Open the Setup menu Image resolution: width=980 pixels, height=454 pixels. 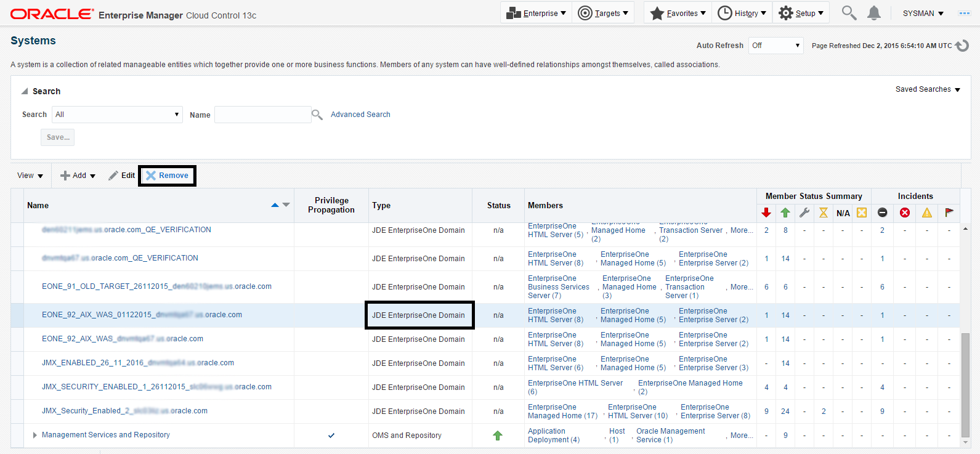pyautogui.click(x=801, y=13)
